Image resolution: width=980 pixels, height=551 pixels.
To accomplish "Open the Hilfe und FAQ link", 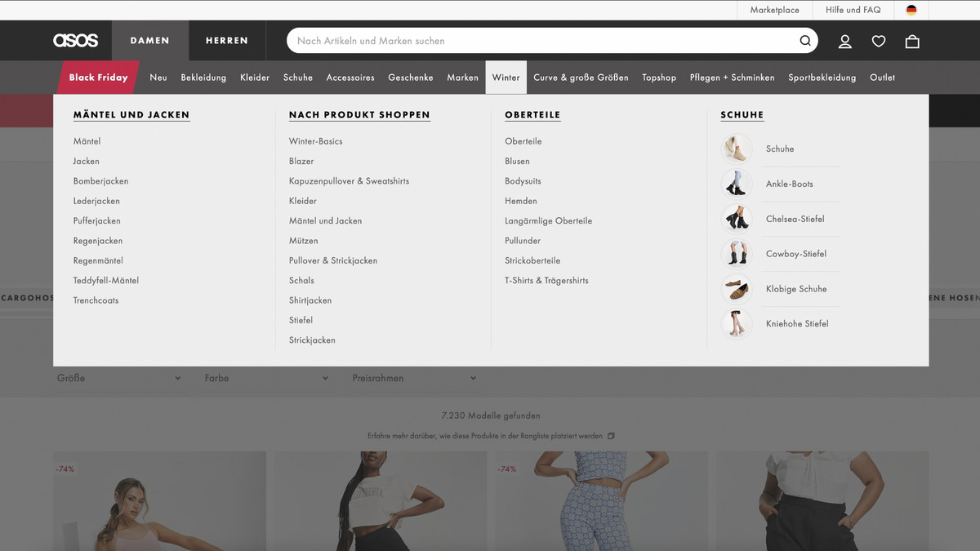I will [853, 10].
